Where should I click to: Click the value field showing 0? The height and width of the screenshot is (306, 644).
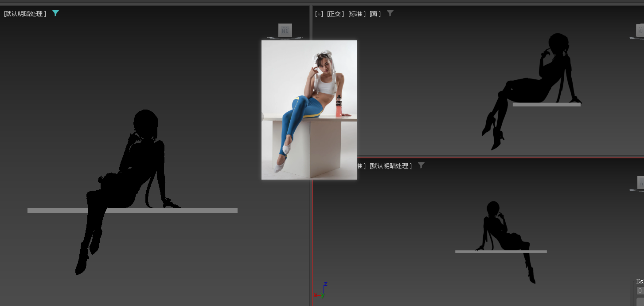point(640,291)
